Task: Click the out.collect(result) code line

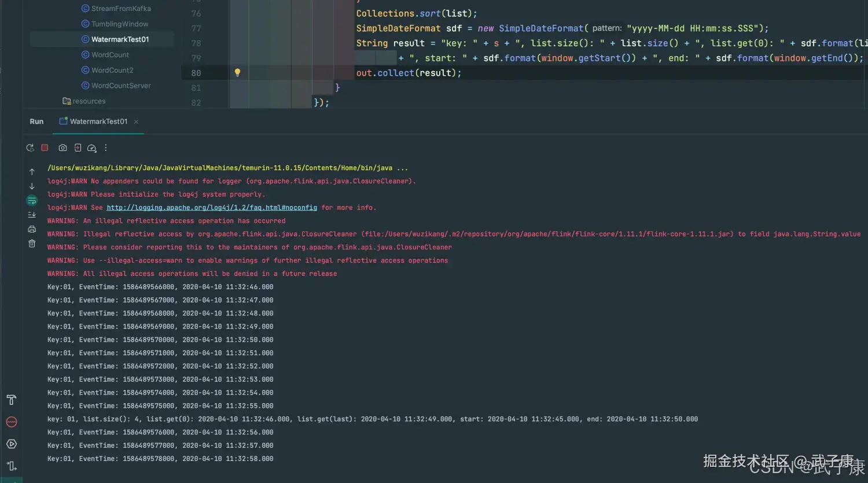Action: point(409,73)
